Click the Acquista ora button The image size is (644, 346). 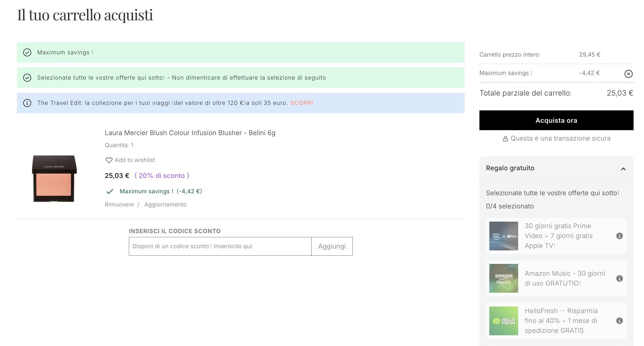click(x=556, y=120)
